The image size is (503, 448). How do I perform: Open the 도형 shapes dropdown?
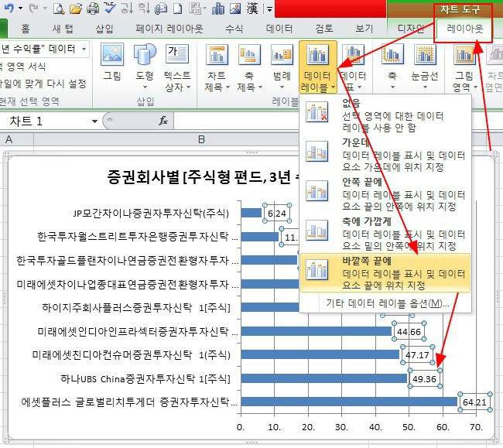(145, 67)
